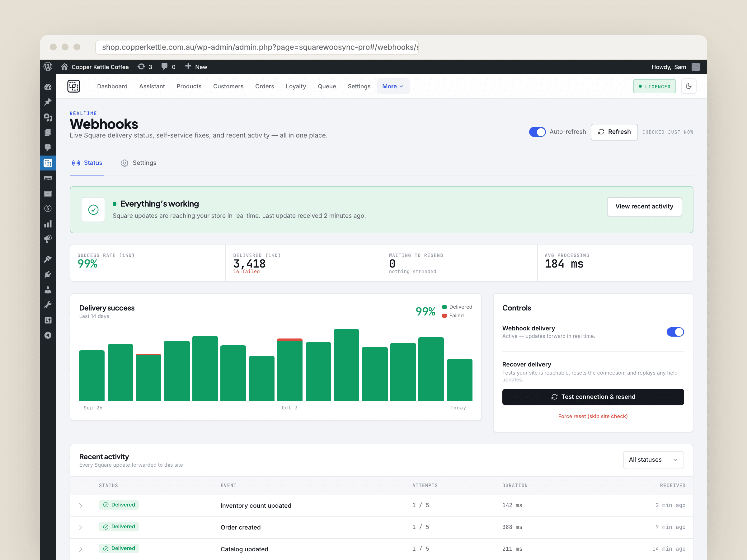
Task: Collapse the WordPress sidebar menu
Action: (x=48, y=335)
